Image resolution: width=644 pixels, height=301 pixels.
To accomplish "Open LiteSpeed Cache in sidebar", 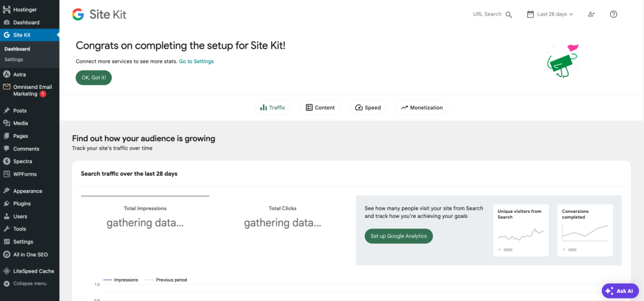I will (33, 271).
